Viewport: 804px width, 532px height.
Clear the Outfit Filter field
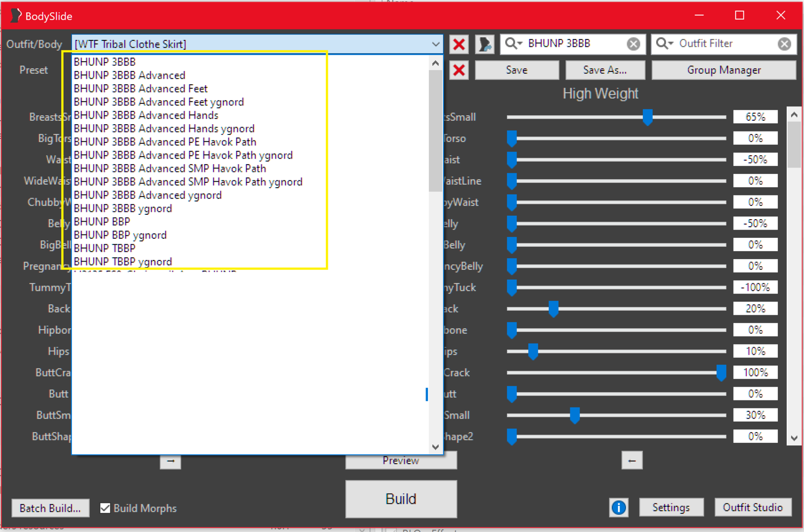click(784, 44)
